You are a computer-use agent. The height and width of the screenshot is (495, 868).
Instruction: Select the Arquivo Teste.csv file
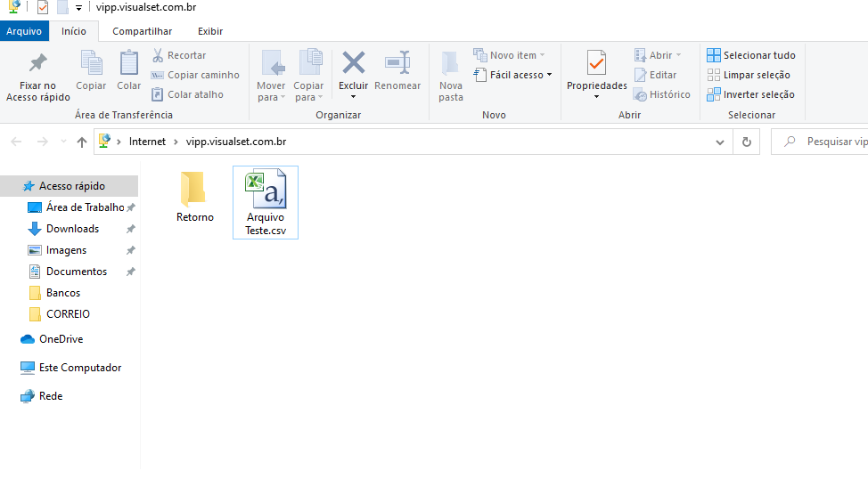click(266, 202)
